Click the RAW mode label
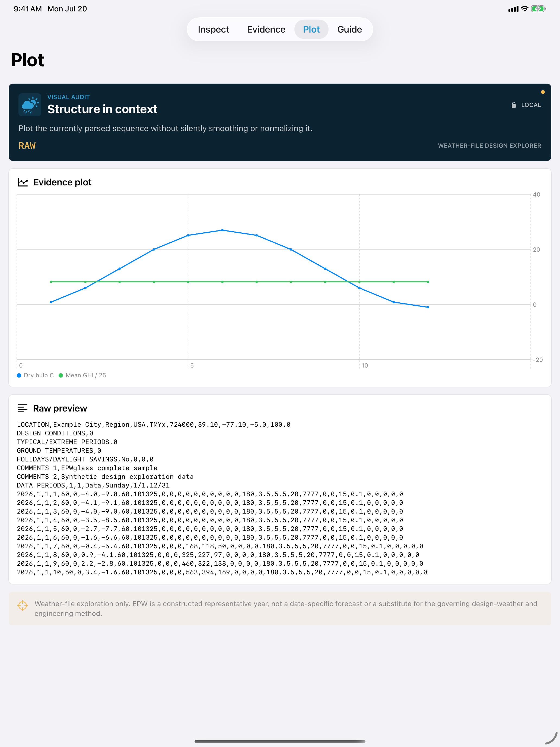560x747 pixels. pyautogui.click(x=27, y=145)
